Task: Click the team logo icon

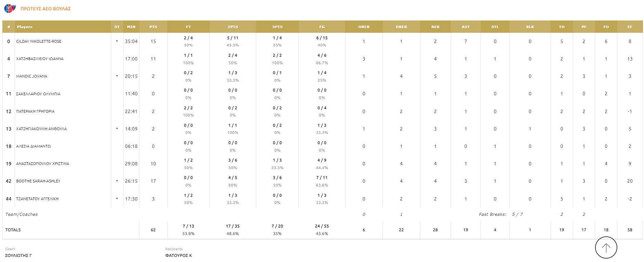Action: click(10, 9)
